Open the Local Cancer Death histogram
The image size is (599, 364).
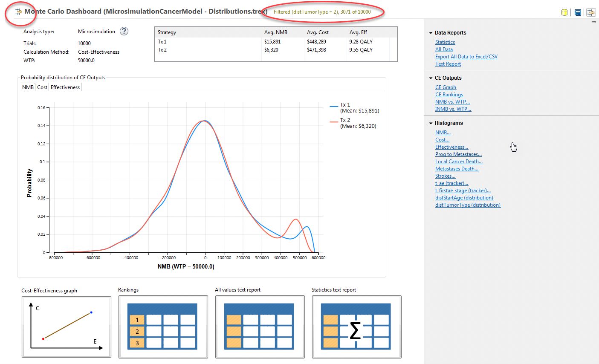click(x=459, y=162)
